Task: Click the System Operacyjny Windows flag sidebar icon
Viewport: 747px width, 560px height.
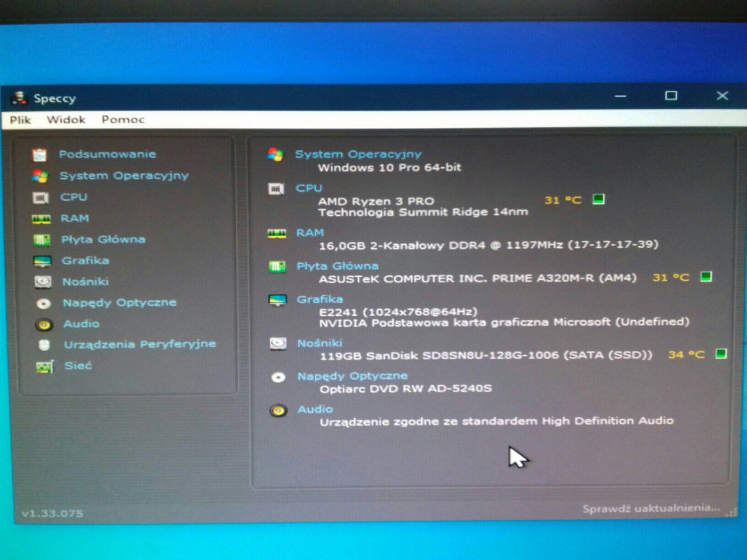Action: click(40, 176)
